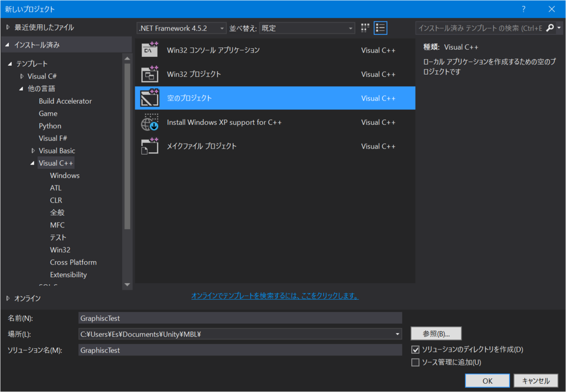The width and height of the screenshot is (566, 392).
Task: Switch to small icons grid view
Action: 365,28
